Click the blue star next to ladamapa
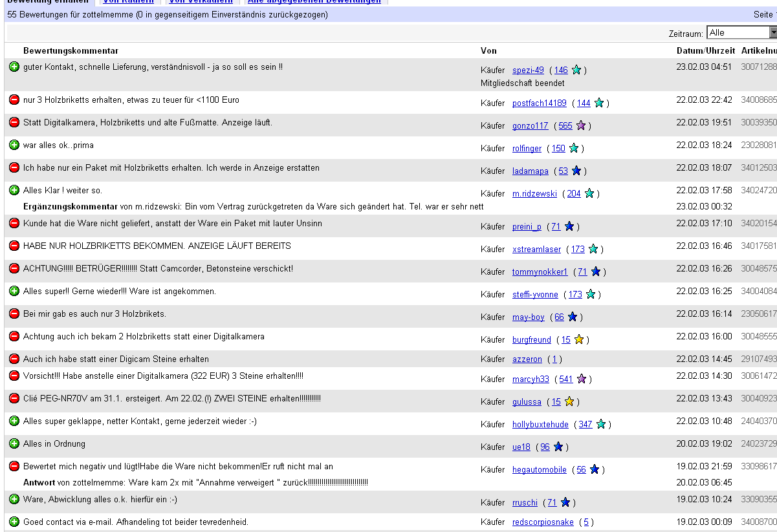 pos(576,171)
